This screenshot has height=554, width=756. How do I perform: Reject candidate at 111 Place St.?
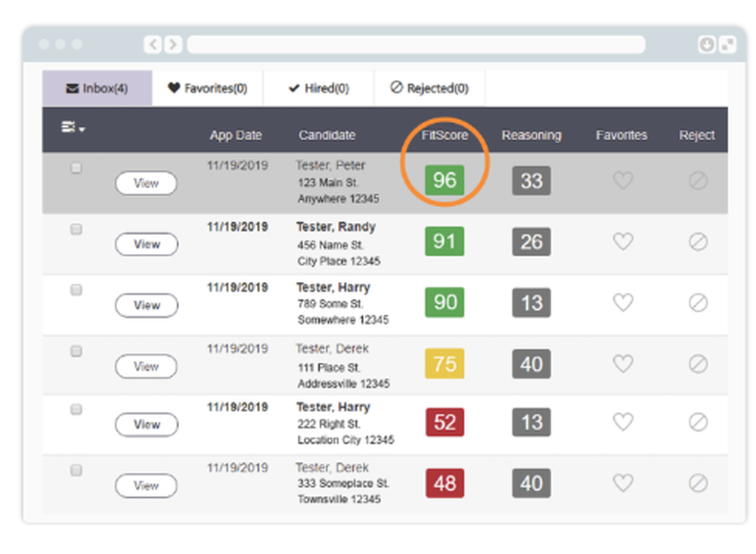[698, 364]
